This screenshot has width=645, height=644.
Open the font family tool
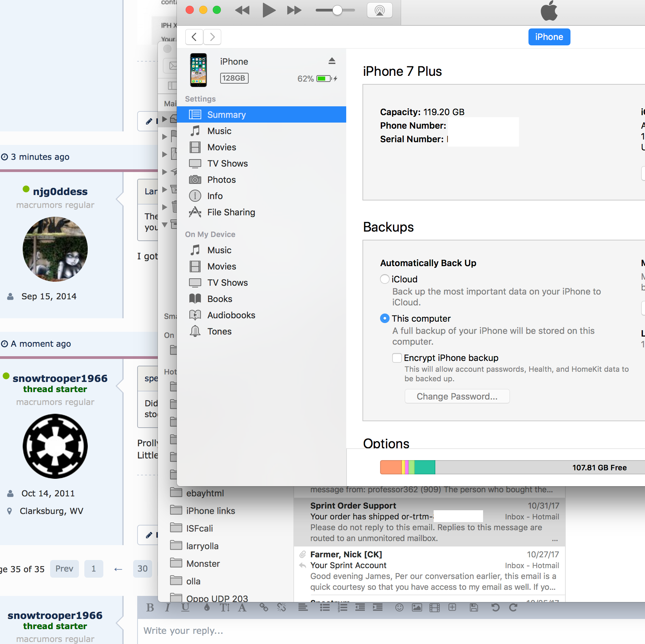(x=242, y=608)
